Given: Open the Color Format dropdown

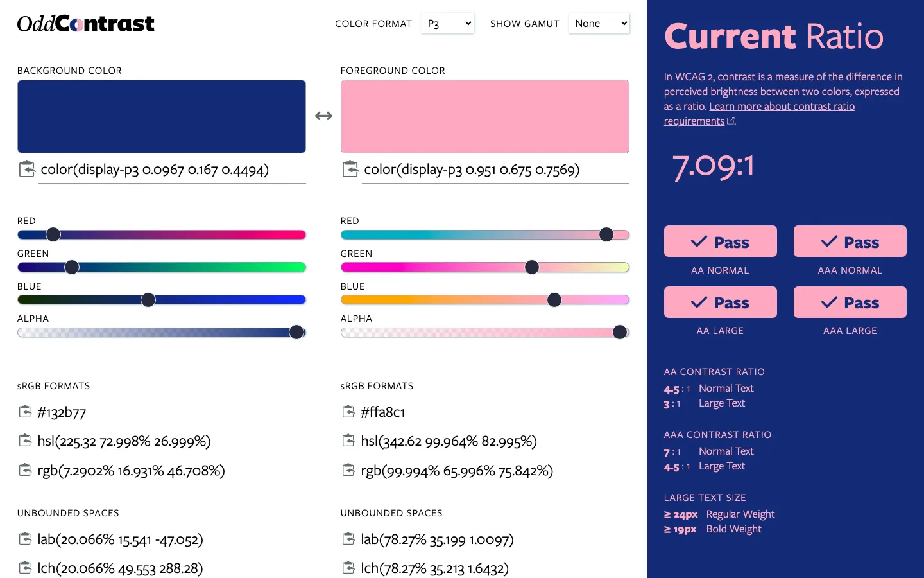Looking at the screenshot, I should click(x=447, y=24).
